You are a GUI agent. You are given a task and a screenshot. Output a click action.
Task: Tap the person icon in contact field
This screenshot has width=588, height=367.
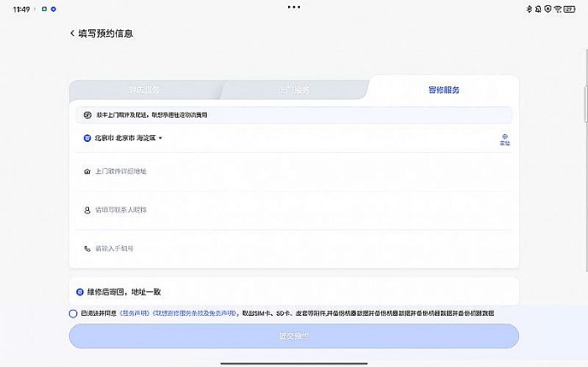tap(87, 210)
